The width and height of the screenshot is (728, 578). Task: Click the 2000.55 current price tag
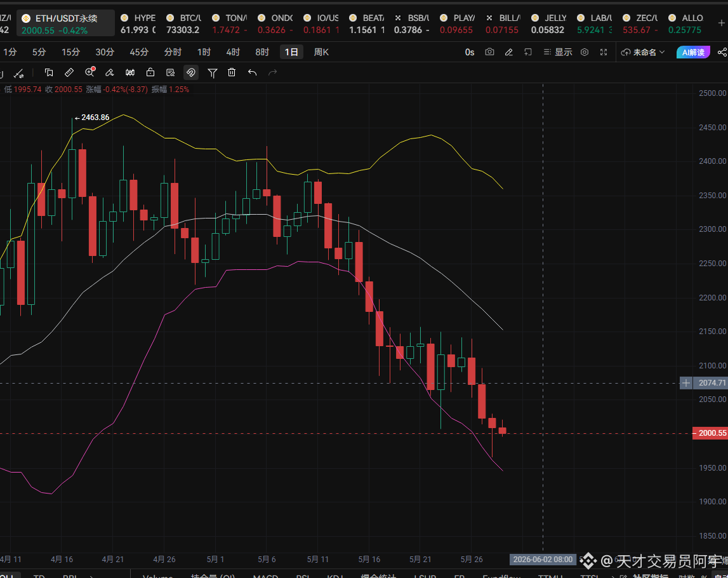pos(710,433)
